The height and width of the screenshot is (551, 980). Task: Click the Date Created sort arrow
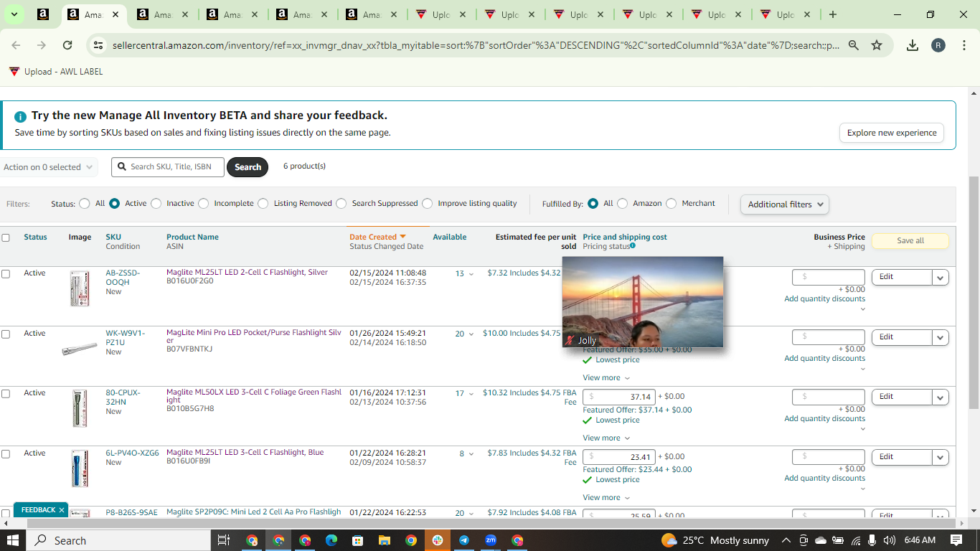(x=402, y=237)
